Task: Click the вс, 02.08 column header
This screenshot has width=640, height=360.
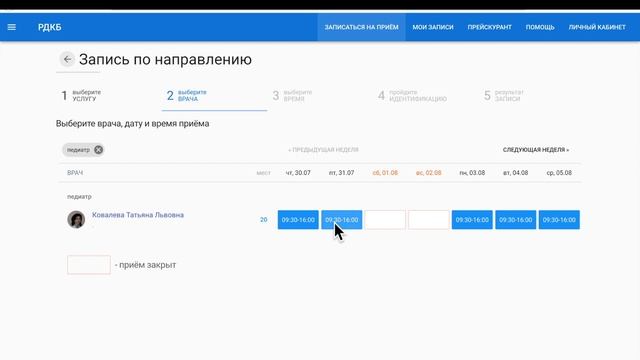Action: 429,173
